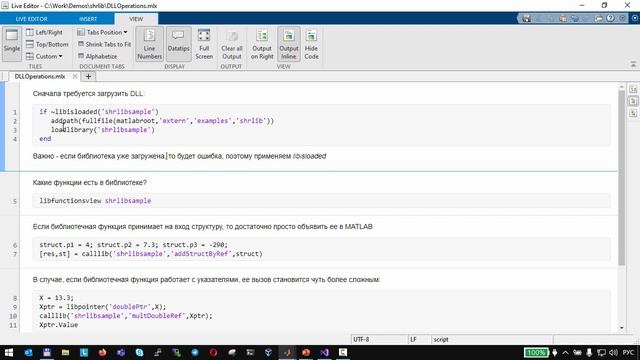
Task: Click battery 100% indicator in tray
Action: click(536, 353)
